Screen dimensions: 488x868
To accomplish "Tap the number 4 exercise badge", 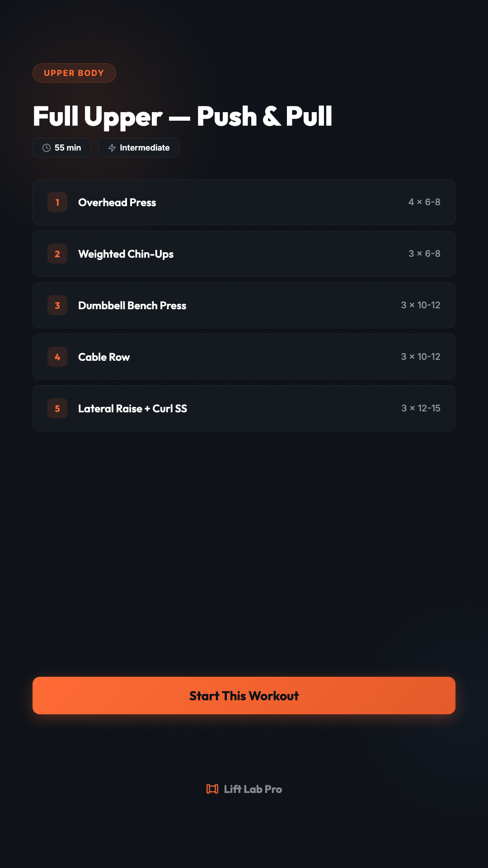I will [x=57, y=357].
